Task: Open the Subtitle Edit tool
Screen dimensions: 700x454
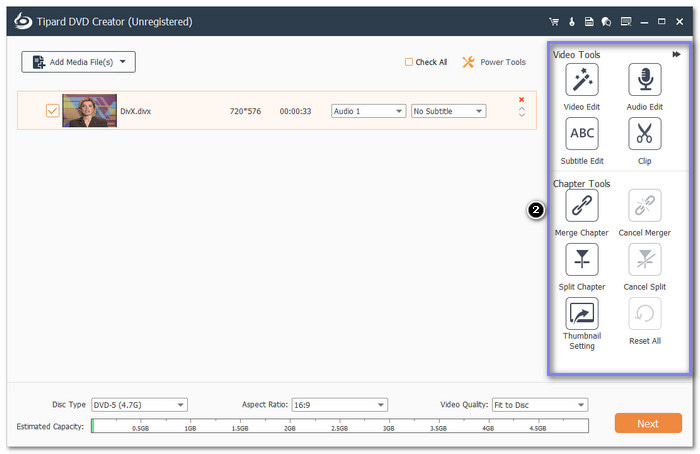Action: coord(581,133)
